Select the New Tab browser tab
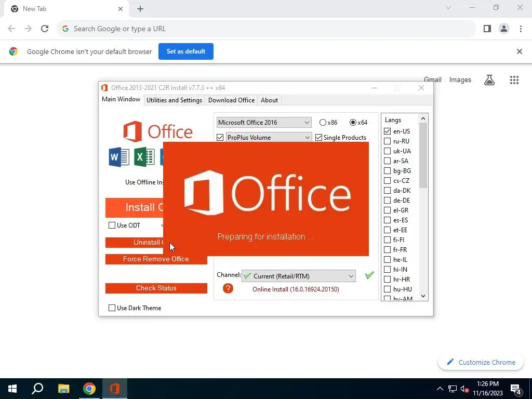The width and height of the screenshot is (532, 399). click(66, 9)
